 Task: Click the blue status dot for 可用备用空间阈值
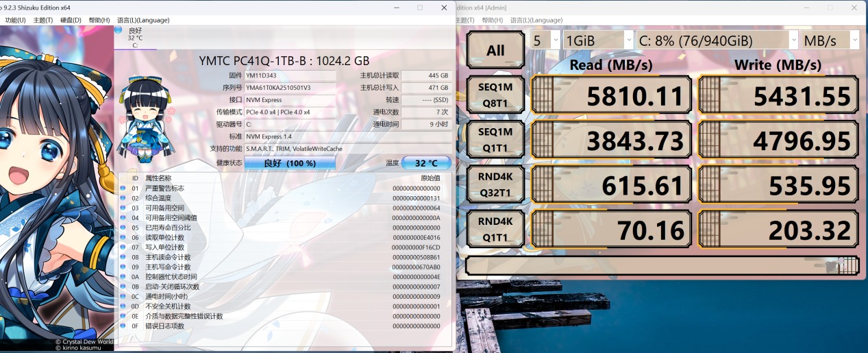123,217
